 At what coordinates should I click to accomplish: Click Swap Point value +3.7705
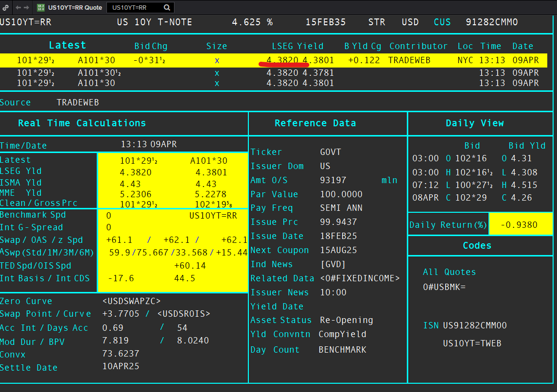[121, 313]
